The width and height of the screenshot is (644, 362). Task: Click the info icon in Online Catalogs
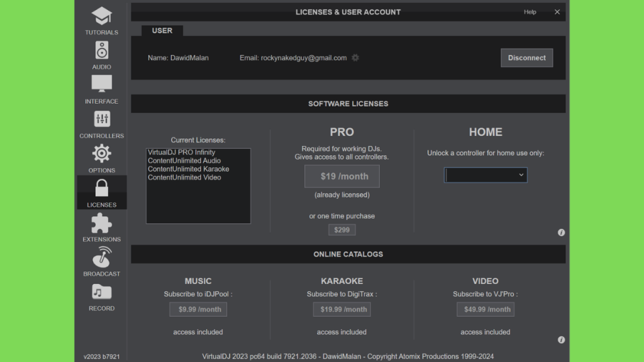(x=561, y=340)
